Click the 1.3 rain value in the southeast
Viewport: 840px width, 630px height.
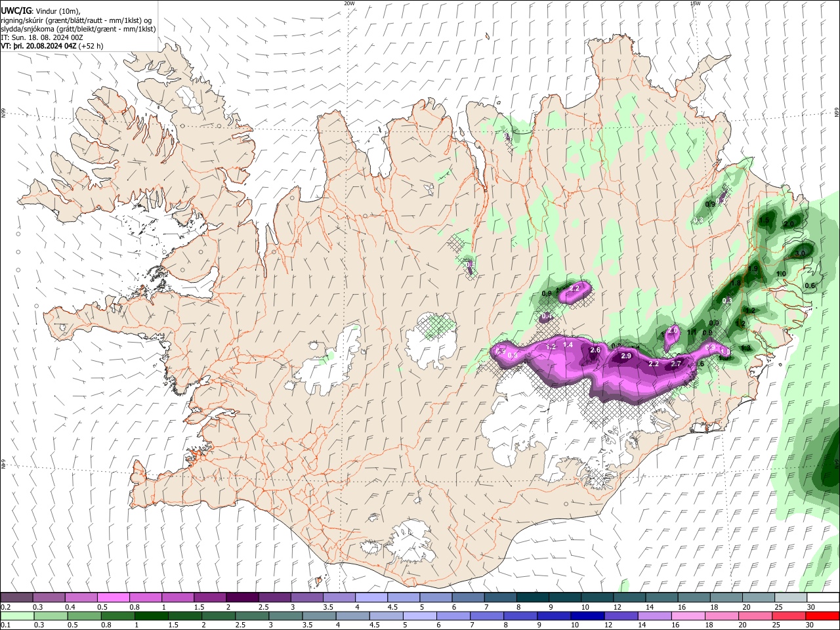745,348
